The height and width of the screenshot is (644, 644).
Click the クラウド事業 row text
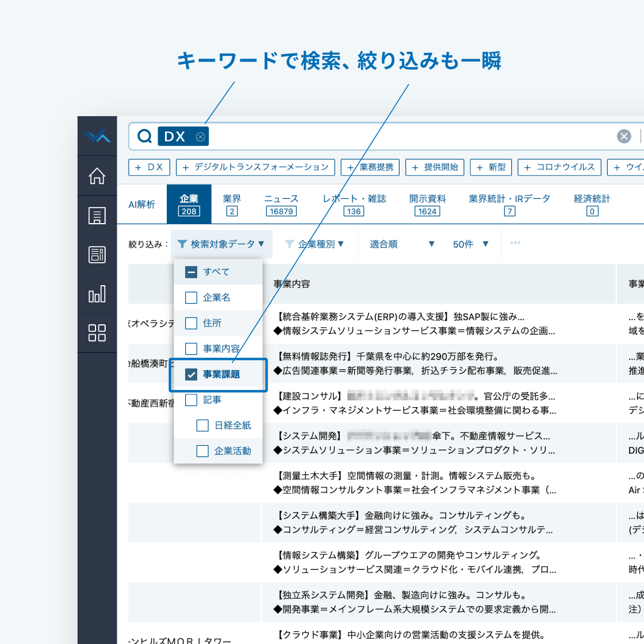(412, 635)
